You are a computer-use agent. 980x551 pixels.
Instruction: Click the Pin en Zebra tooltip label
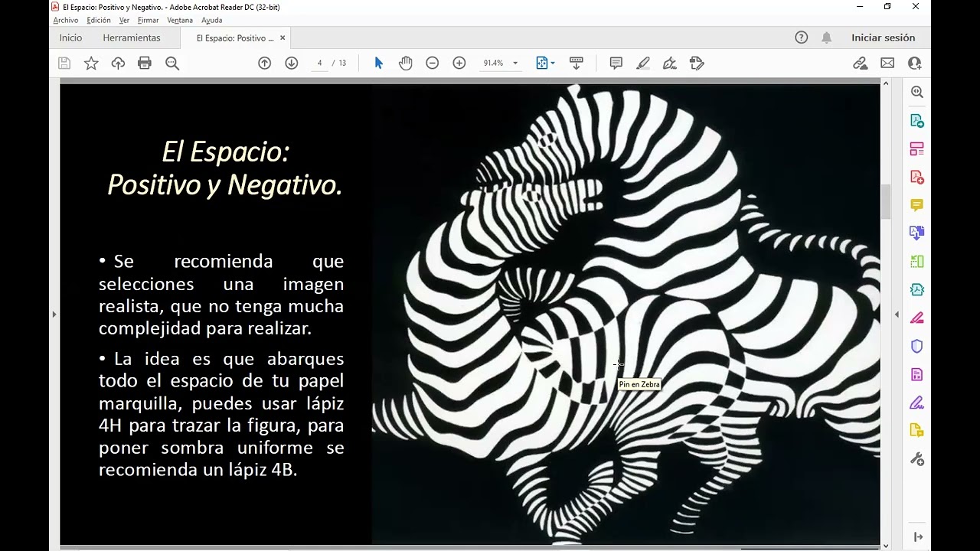tap(639, 384)
